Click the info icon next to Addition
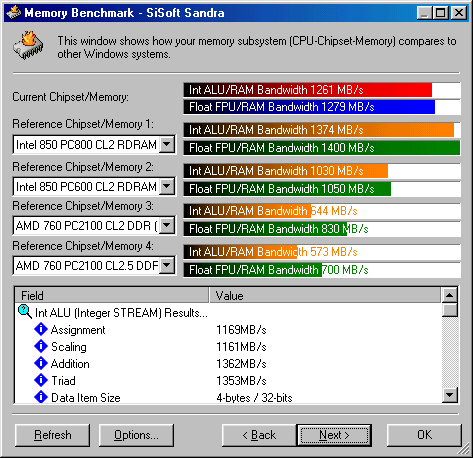The height and width of the screenshot is (458, 473). [x=41, y=363]
